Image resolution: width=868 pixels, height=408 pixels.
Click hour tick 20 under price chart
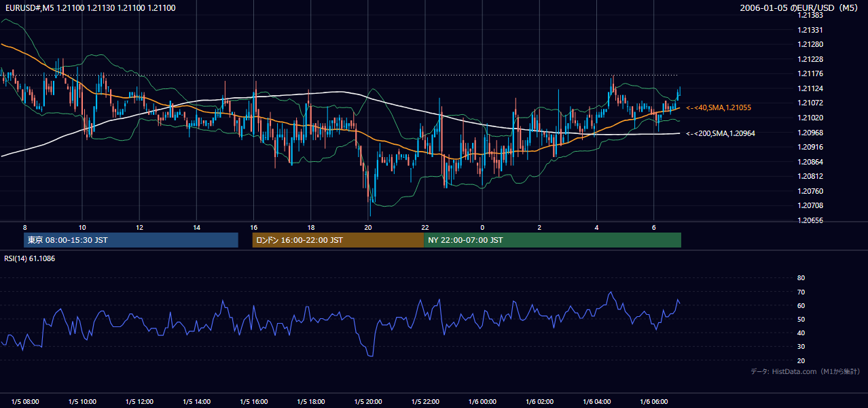367,227
